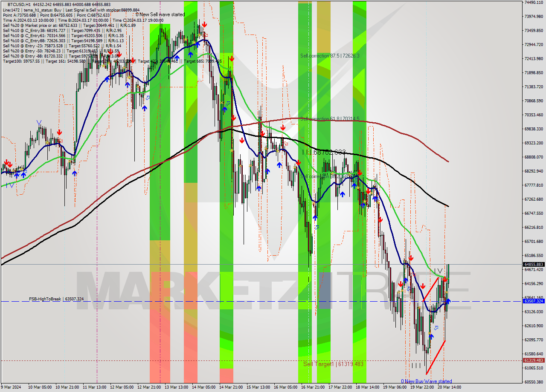
Task: Click the 71898.990 price axis label
Action: pos(533,73)
